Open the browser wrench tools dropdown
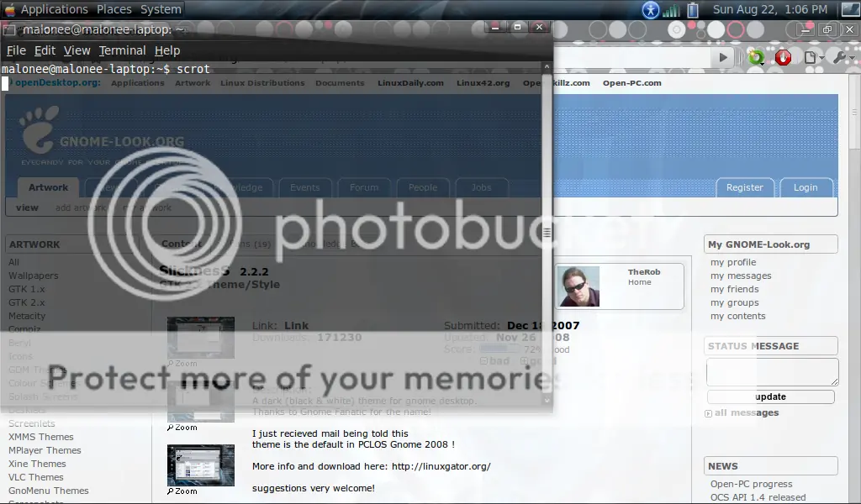The height and width of the screenshot is (504, 861). (843, 58)
